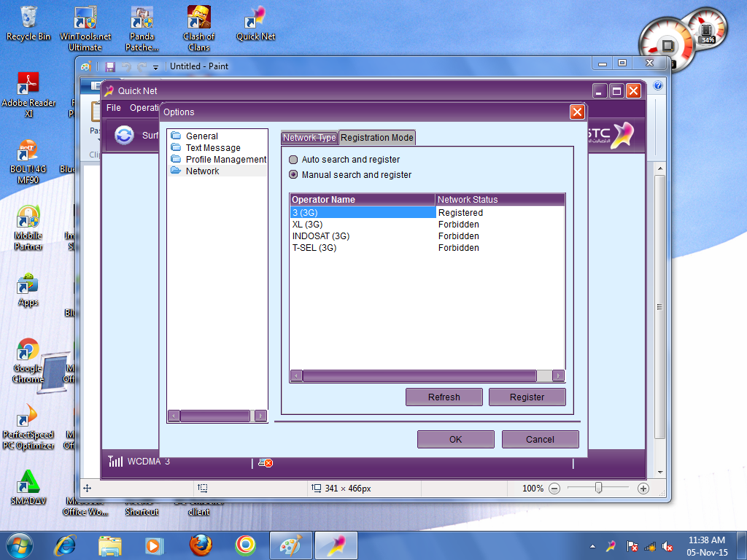Open Google Chrome desktop shortcut

click(x=28, y=360)
